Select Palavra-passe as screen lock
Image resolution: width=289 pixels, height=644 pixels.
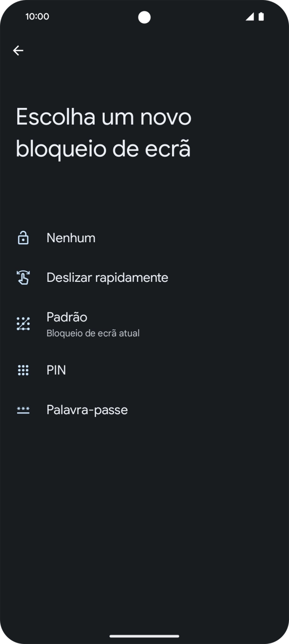(87, 409)
